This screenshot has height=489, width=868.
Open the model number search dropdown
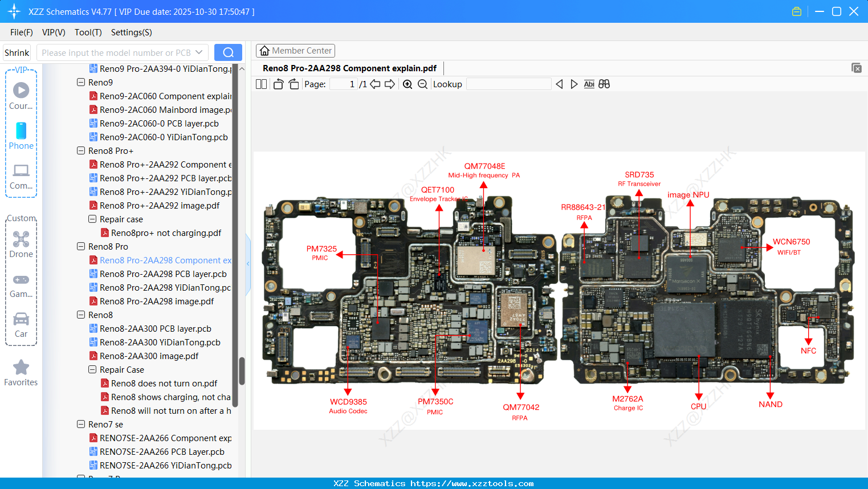point(199,52)
